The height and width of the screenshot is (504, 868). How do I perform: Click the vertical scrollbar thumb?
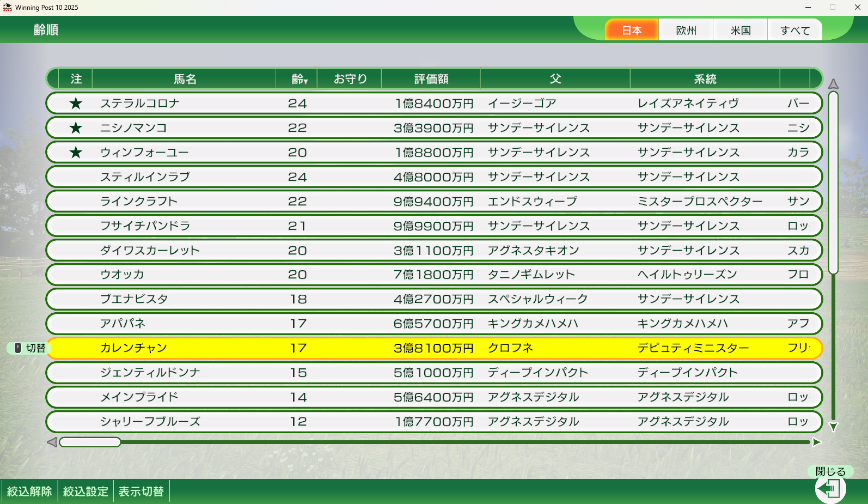point(833,183)
